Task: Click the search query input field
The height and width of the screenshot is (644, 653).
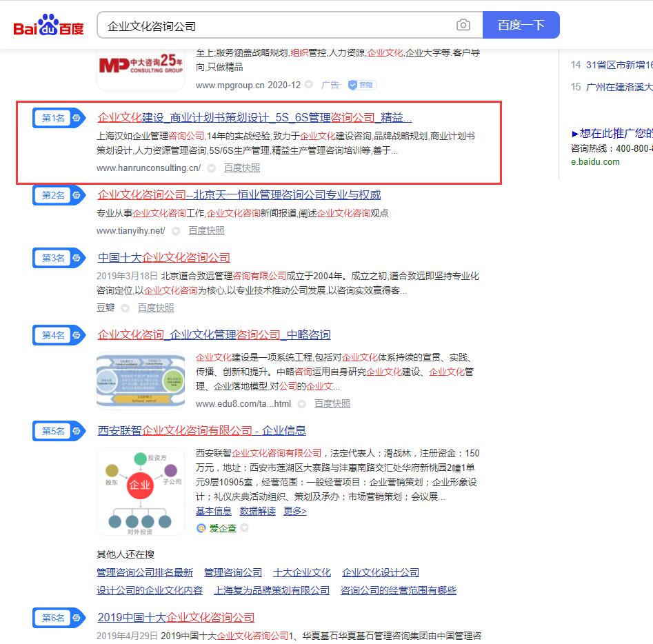Action: pos(276,26)
